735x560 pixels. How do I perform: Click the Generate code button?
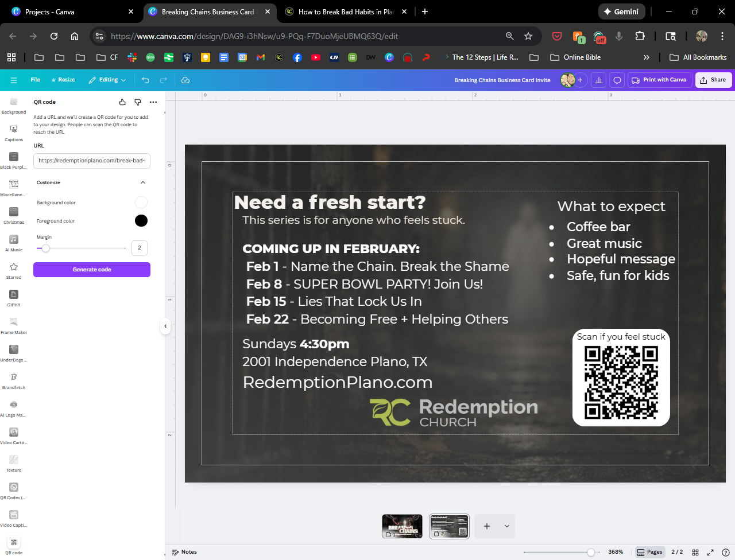coord(92,270)
